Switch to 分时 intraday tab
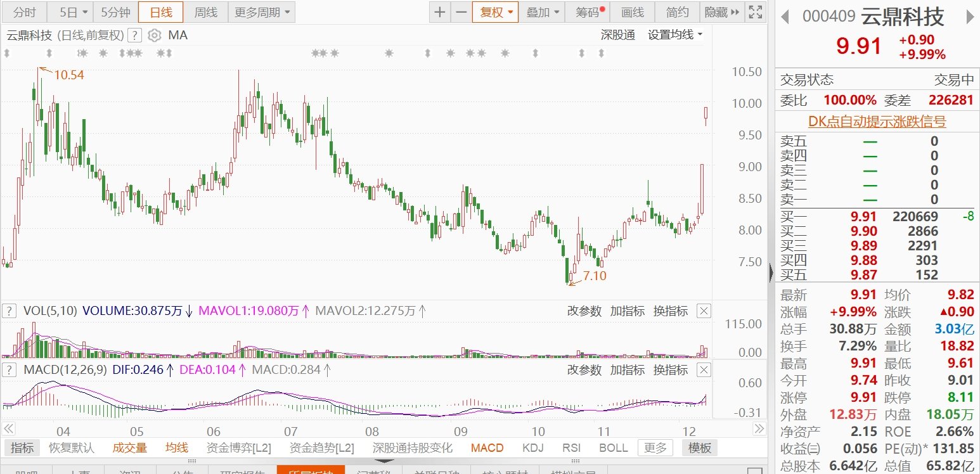This screenshot has height=474, width=980. pos(25,12)
